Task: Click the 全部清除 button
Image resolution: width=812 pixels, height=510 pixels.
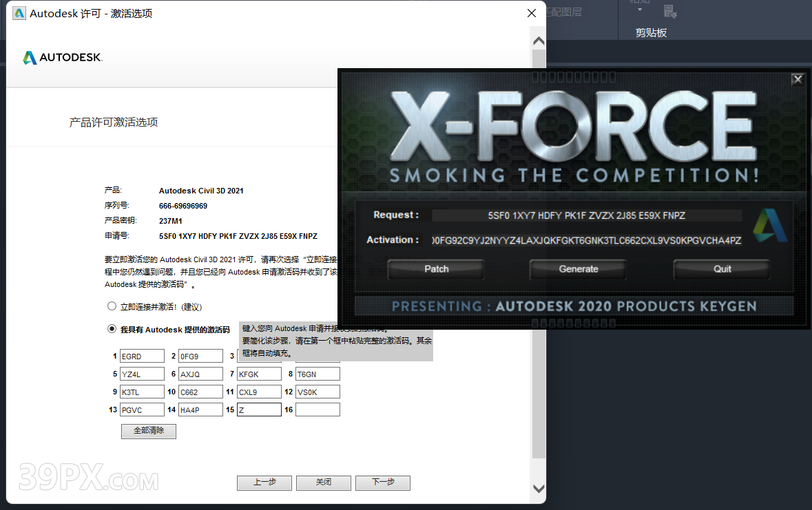Action: 149,431
